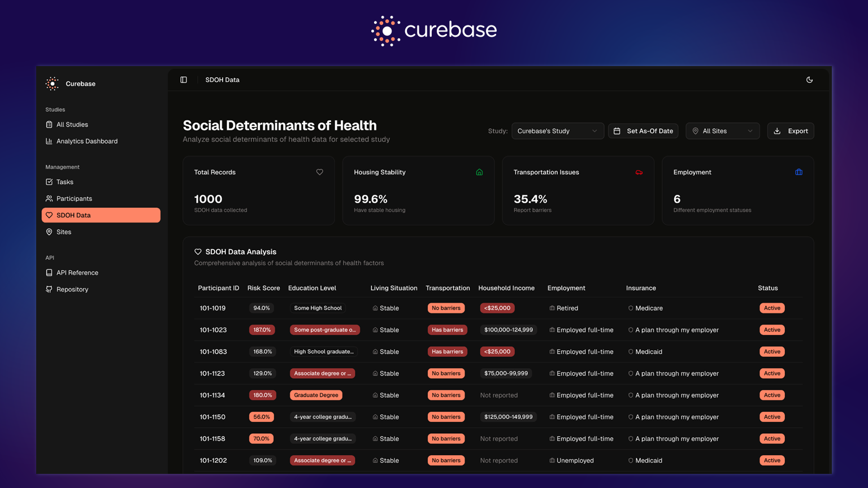Toggle dark mode with the moon icon

tap(809, 80)
